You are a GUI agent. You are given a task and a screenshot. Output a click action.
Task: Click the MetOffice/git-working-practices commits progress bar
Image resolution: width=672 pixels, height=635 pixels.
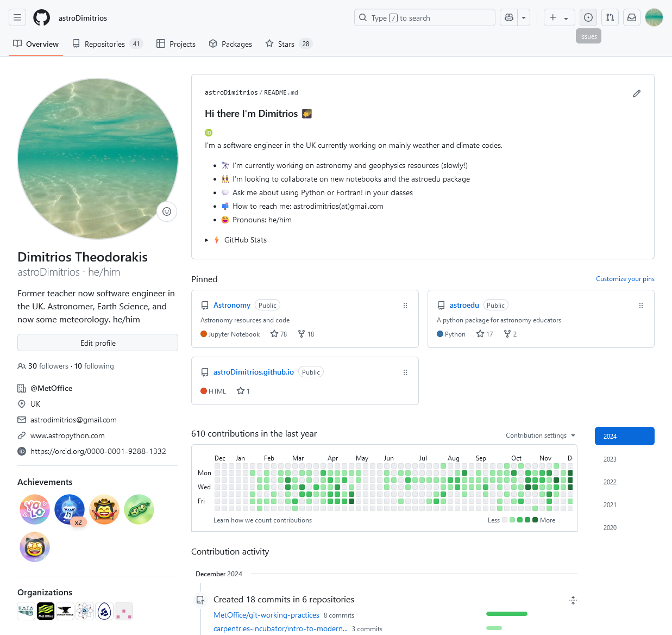[507, 614]
